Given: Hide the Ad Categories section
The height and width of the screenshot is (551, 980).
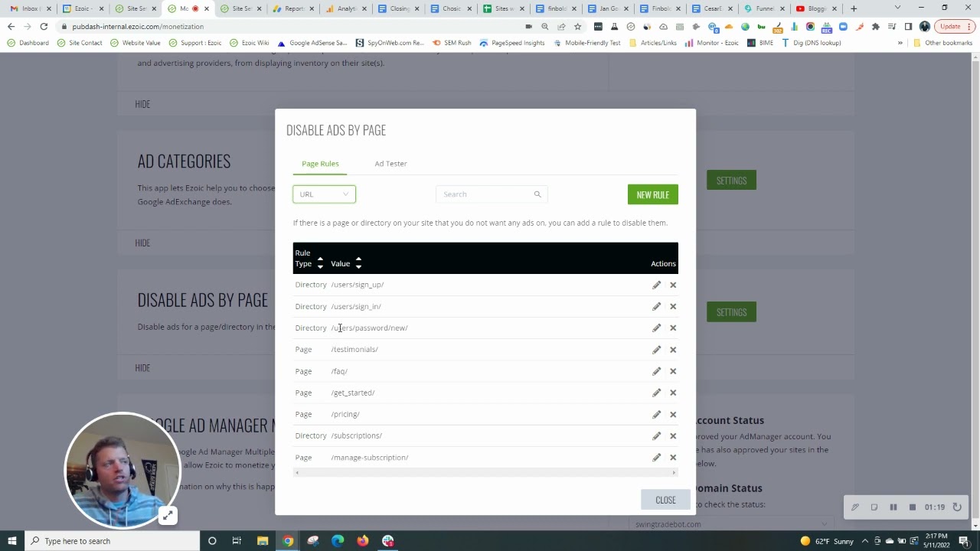Looking at the screenshot, I should 142,243.
